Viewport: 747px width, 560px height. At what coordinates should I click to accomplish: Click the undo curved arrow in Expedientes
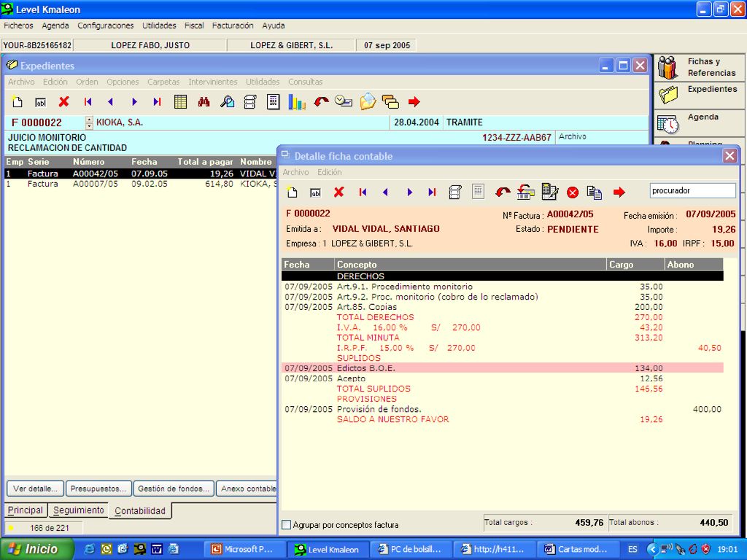point(321,101)
